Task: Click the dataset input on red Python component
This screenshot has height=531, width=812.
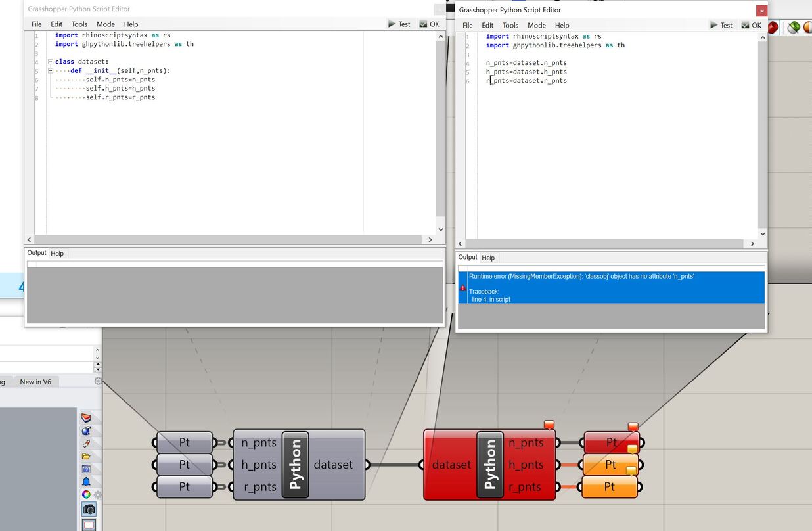Action: coord(451,465)
